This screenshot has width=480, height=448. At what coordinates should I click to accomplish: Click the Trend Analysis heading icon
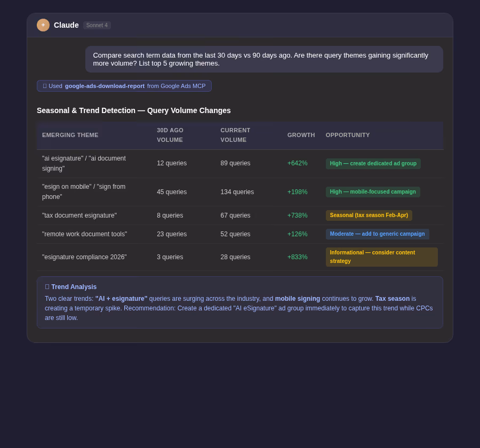47,287
